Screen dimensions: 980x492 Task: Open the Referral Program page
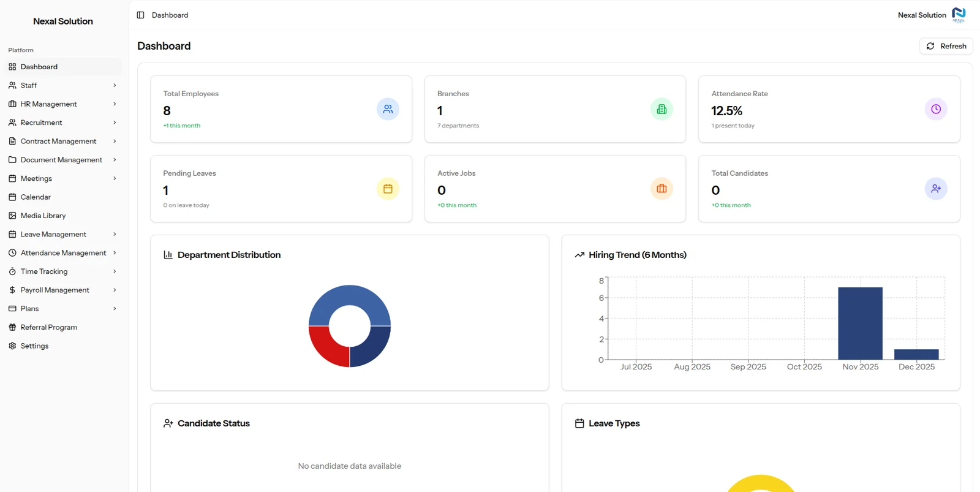coord(62,327)
